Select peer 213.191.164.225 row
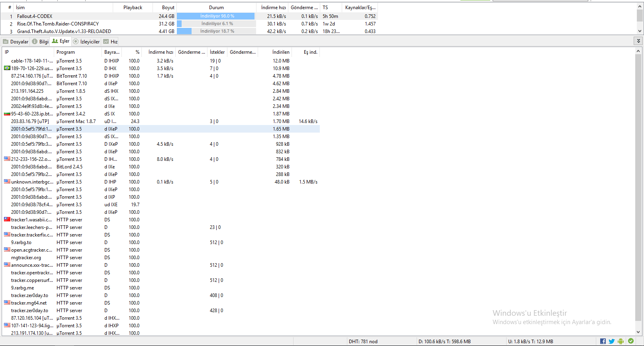 click(x=161, y=91)
